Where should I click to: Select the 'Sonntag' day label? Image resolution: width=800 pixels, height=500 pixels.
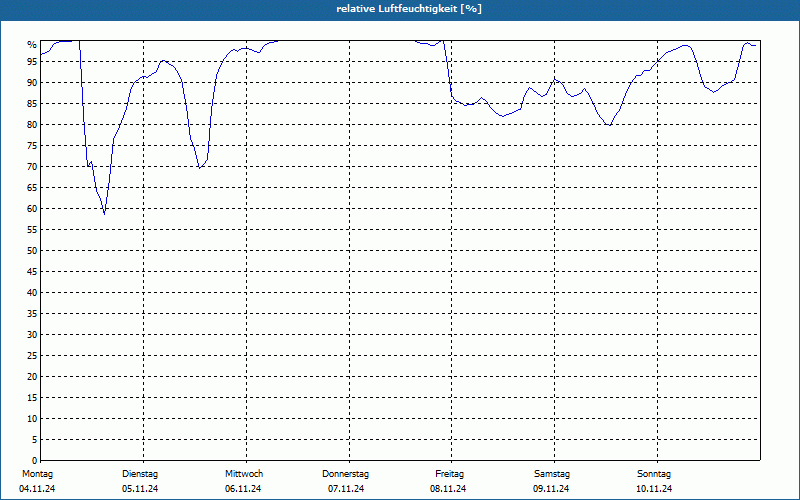654,474
